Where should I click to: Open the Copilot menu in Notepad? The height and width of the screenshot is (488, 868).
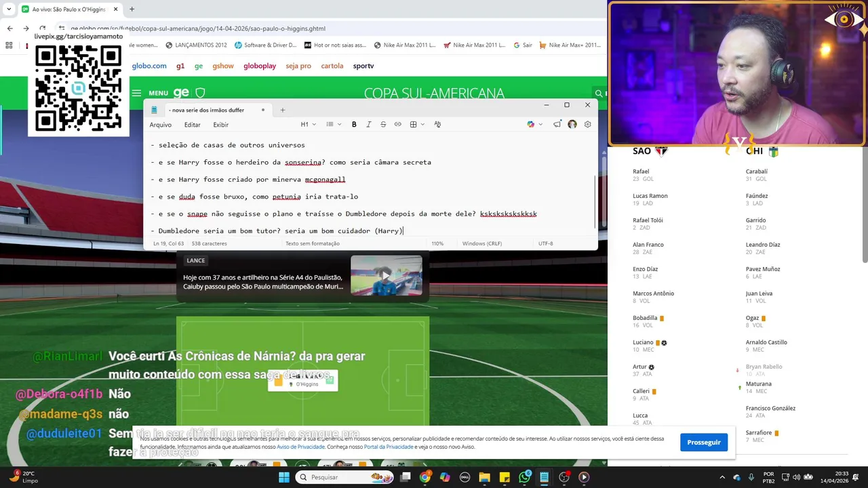coord(534,125)
